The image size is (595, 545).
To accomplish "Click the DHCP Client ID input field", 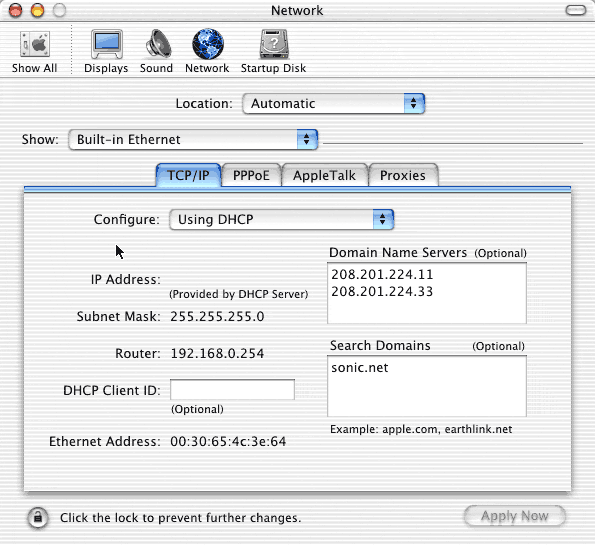I will pyautogui.click(x=232, y=390).
